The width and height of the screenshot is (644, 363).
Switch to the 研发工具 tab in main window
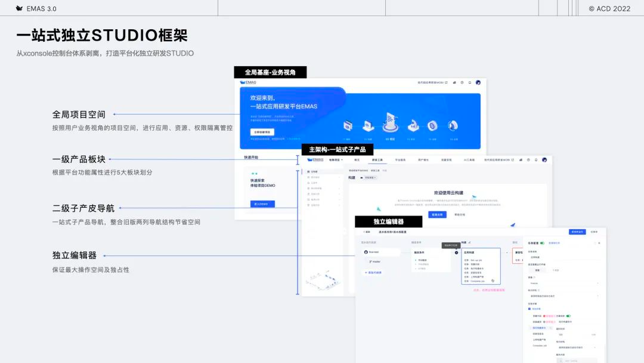(377, 160)
